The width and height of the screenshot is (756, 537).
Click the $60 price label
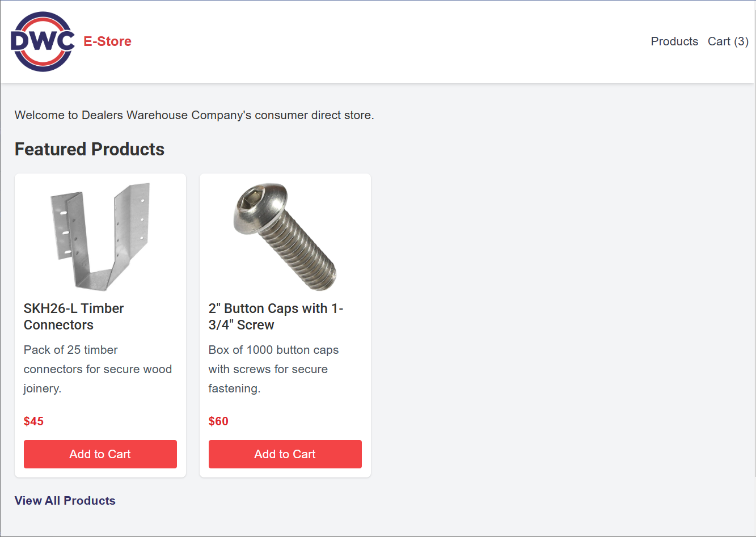(218, 421)
